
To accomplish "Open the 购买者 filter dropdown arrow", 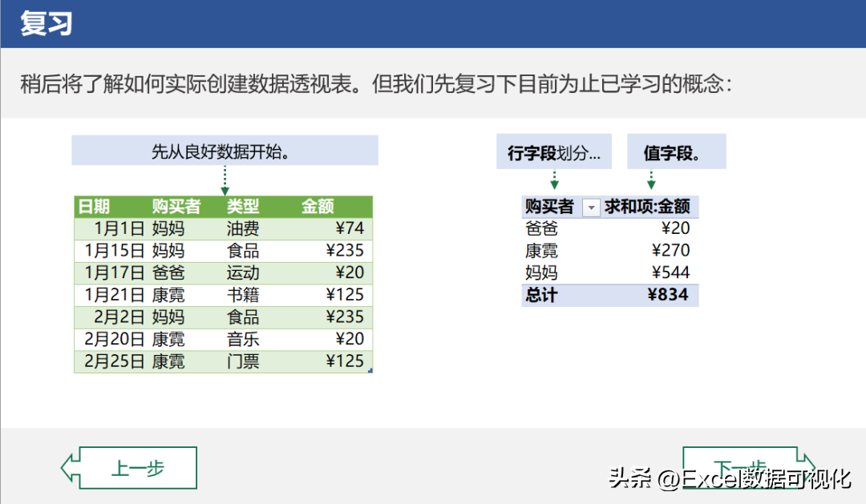I will (591, 208).
